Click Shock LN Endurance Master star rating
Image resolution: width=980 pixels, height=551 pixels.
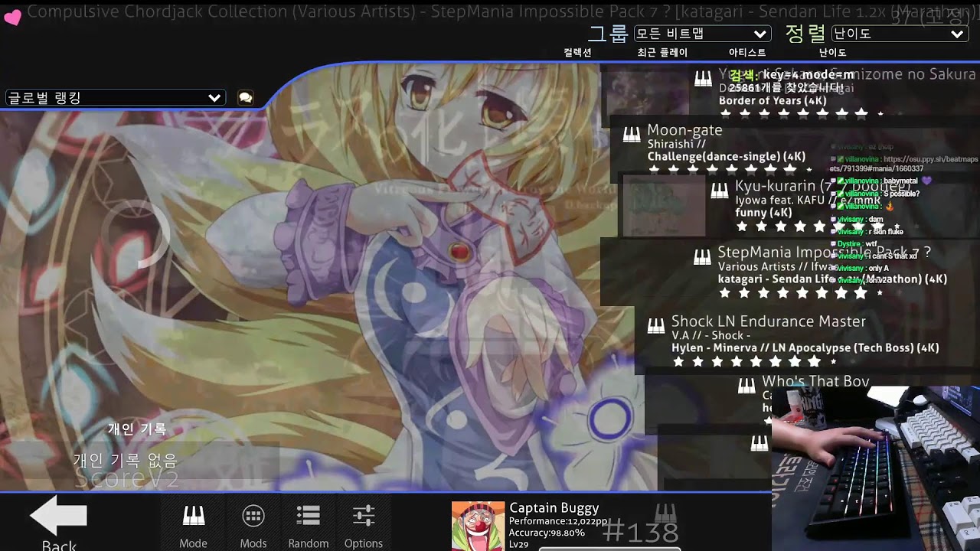tap(754, 361)
